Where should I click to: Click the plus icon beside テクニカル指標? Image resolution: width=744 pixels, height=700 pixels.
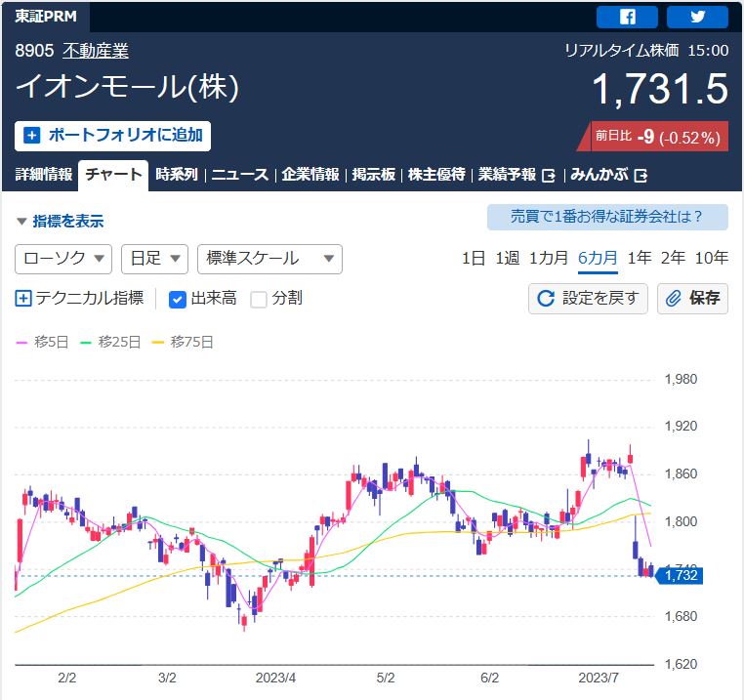tap(23, 299)
